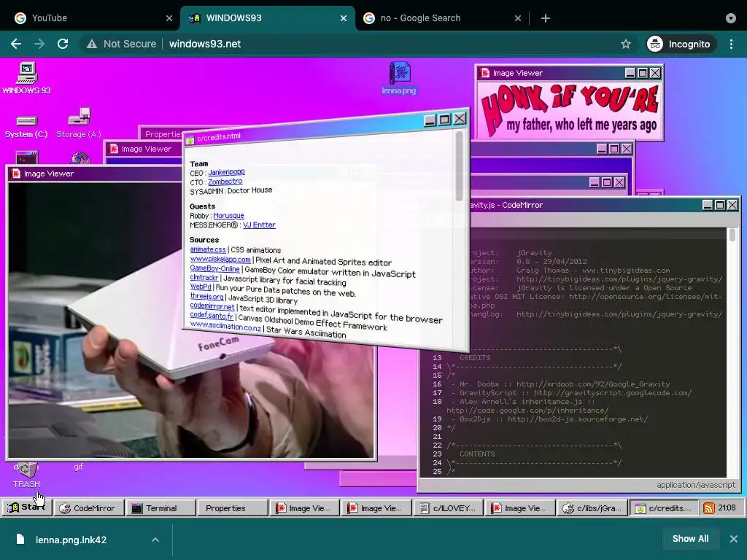Screen dimensions: 747x560
Task: Click the Not Secure warning indicator
Action: tap(122, 44)
